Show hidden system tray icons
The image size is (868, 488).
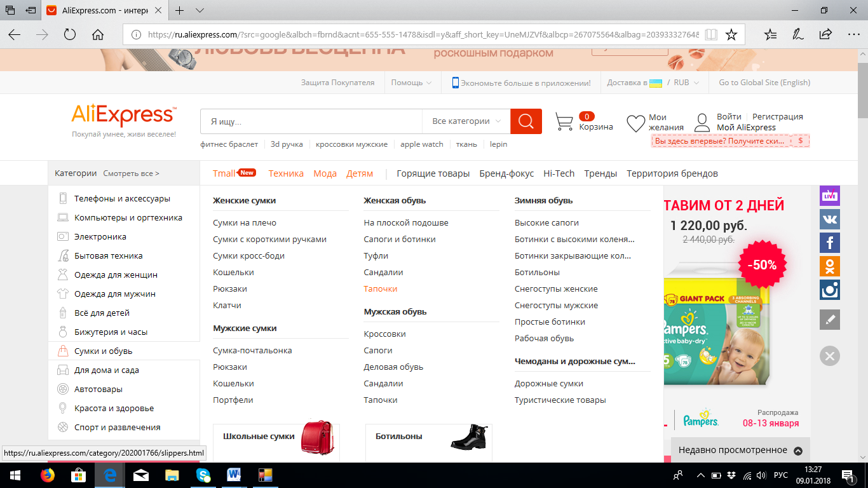tap(701, 475)
